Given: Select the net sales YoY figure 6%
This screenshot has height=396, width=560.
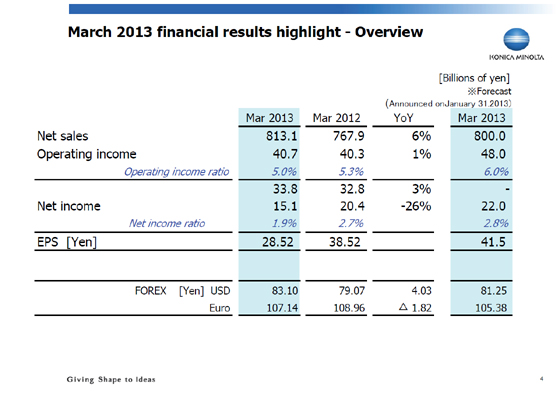Looking at the screenshot, I should (421, 136).
